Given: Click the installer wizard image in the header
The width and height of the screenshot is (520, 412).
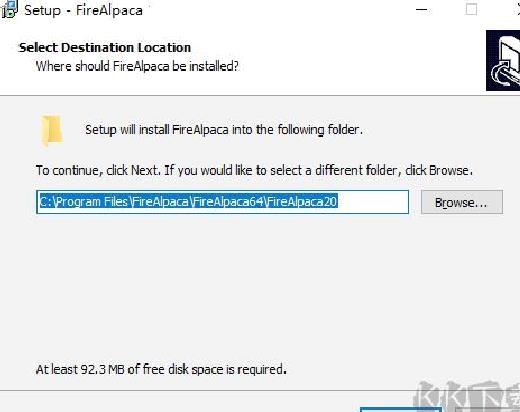Looking at the screenshot, I should point(503,60).
